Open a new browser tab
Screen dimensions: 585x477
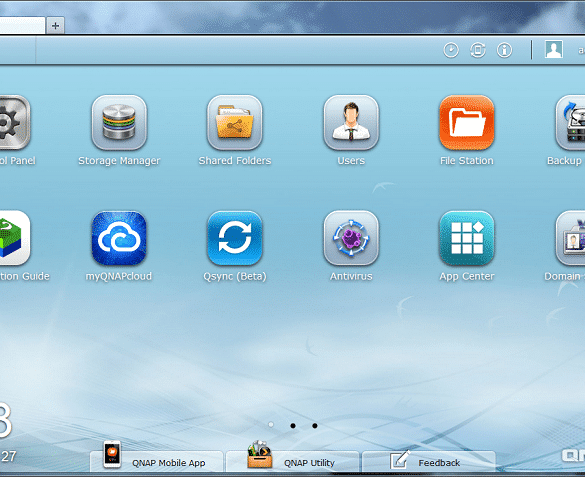(56, 26)
